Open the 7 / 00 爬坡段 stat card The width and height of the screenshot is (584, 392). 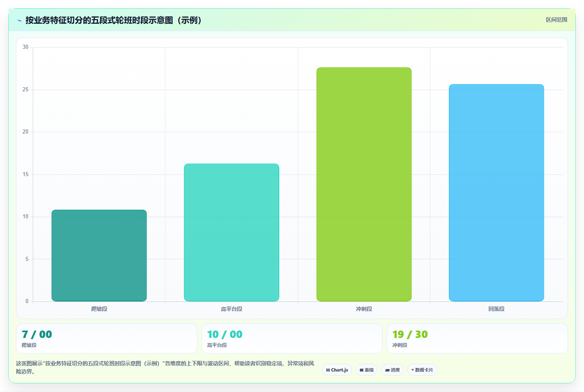[x=106, y=338]
